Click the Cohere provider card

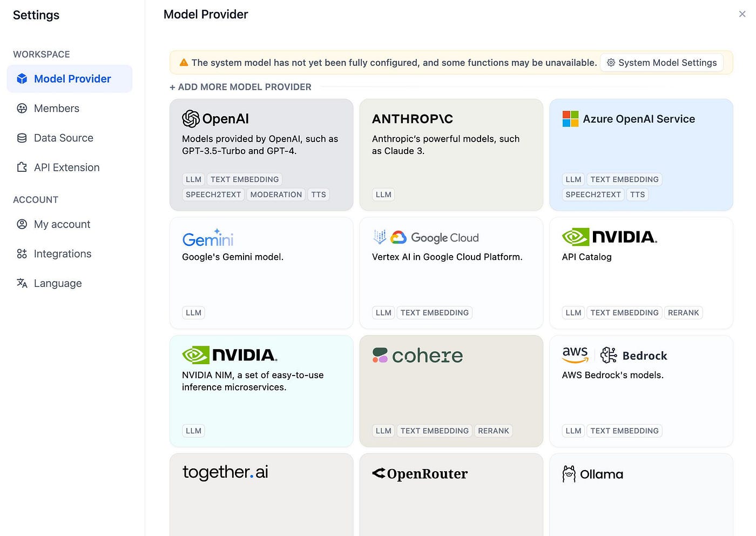[x=451, y=391]
